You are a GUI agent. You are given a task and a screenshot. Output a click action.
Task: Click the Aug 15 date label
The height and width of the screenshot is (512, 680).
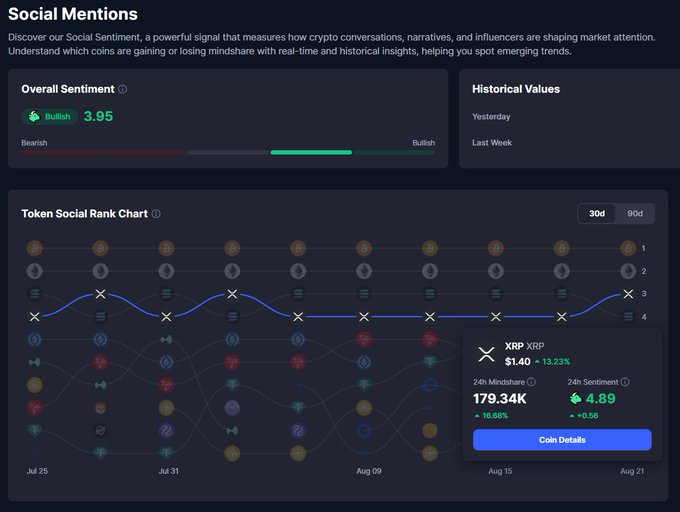pos(500,471)
